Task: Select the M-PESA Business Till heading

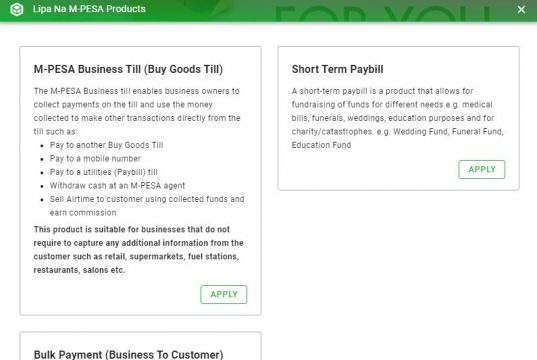Action: (x=128, y=69)
